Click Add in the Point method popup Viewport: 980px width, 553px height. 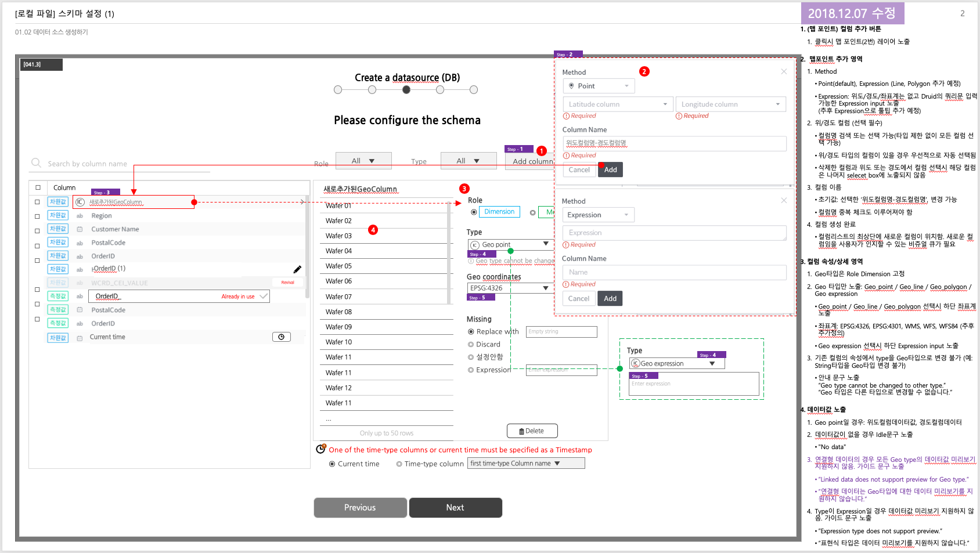tap(610, 169)
